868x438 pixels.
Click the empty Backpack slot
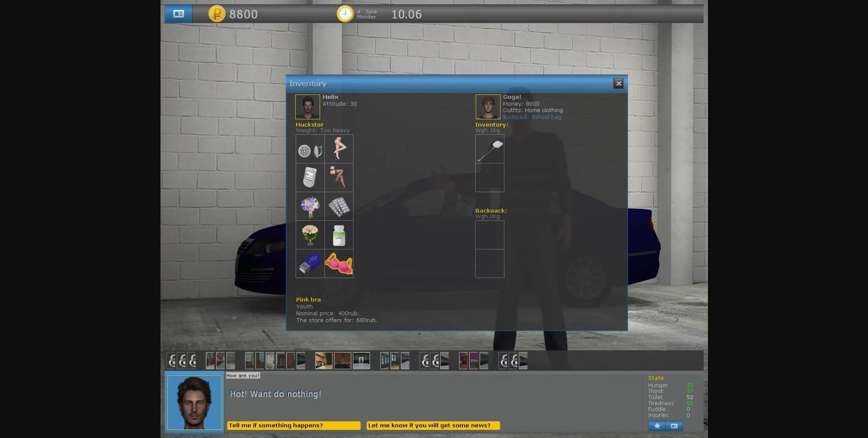coord(490,235)
